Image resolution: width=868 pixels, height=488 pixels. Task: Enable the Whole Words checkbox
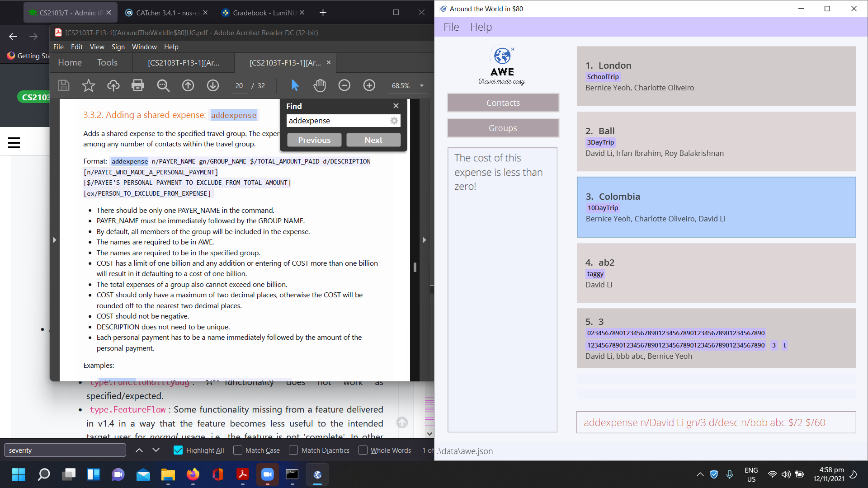point(363,450)
